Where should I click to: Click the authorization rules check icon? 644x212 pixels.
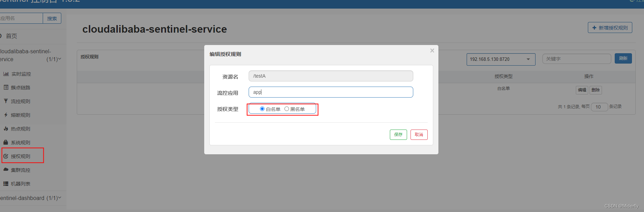[x=6, y=156]
